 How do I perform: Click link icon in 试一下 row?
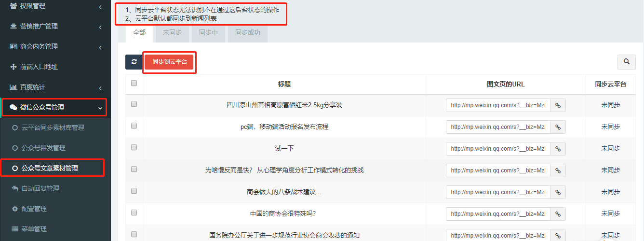tap(558, 148)
